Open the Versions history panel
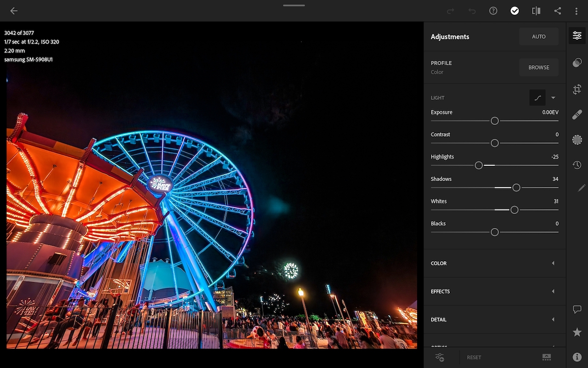Image resolution: width=588 pixels, height=368 pixels. (577, 165)
